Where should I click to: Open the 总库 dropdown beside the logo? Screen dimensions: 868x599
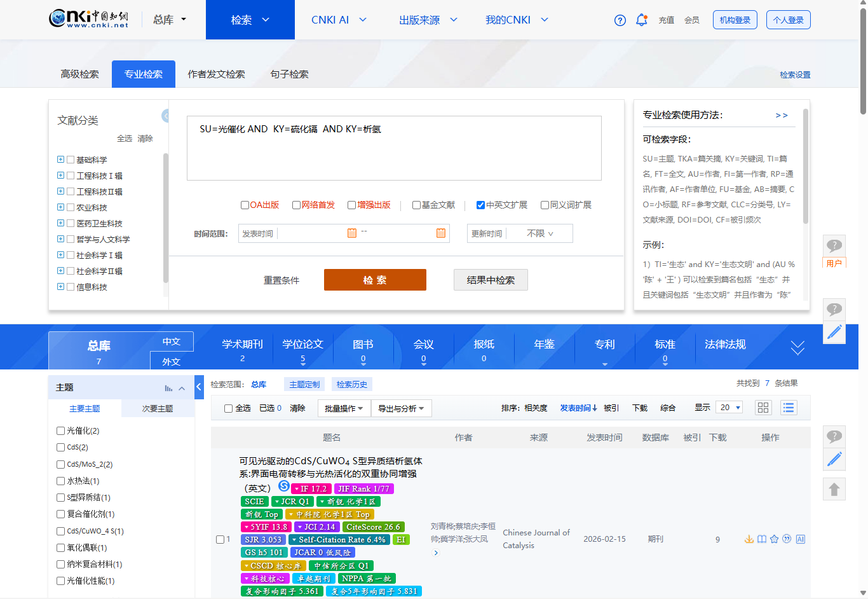coord(170,20)
